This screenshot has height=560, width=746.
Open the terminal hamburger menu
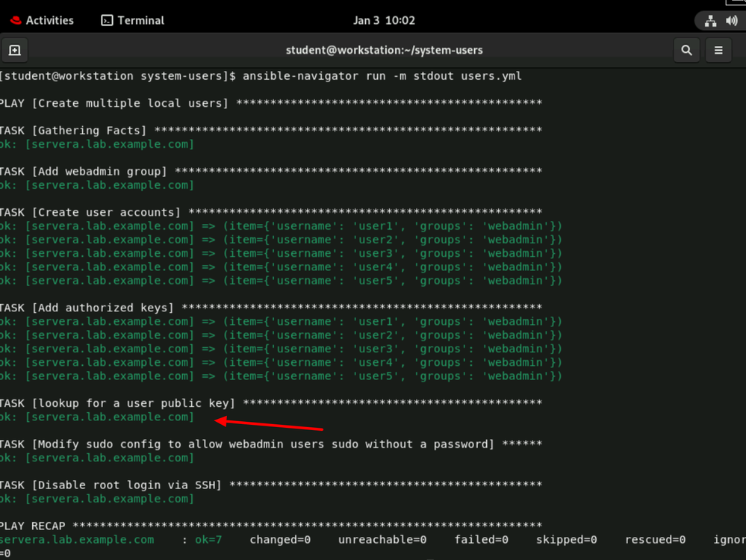[718, 50]
